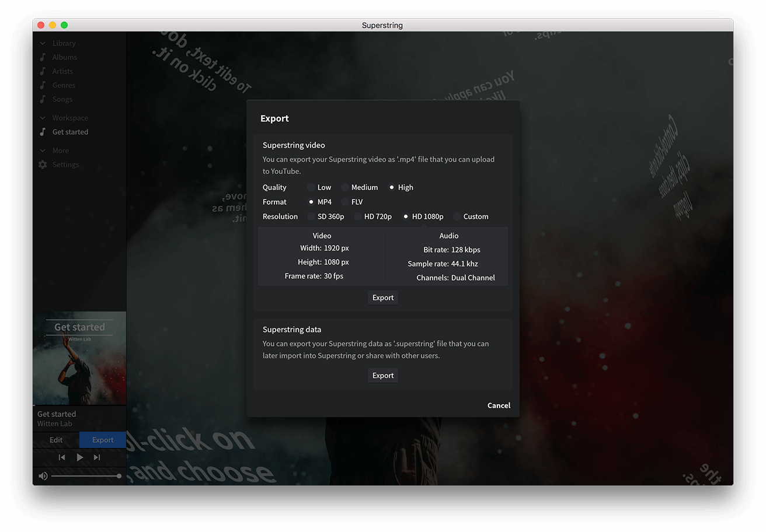Switch to the Edit tab
766x532 pixels.
[56, 440]
